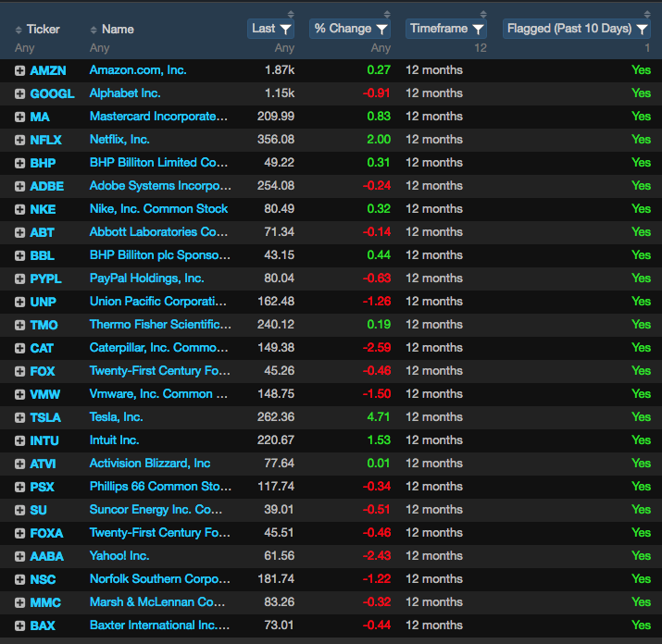This screenshot has height=644, width=662.
Task: Expand the ADBE row plus icon
Action: tap(19, 186)
